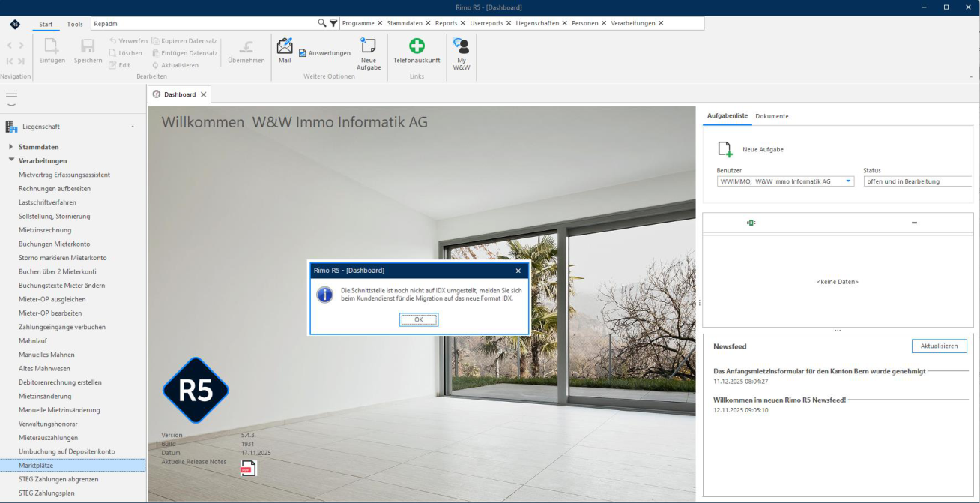Screen dimensions: 980x503
Task: Open Telefonauskunft link in the ribbon
Action: 417,51
